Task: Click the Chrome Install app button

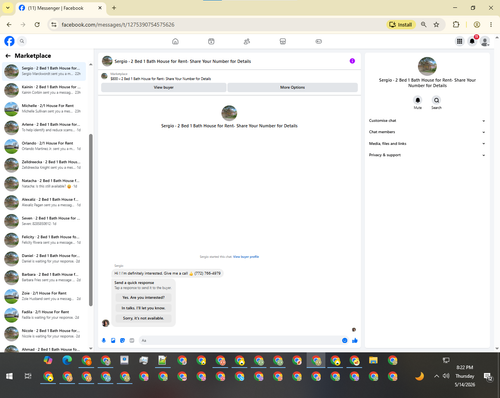Action: click(401, 25)
